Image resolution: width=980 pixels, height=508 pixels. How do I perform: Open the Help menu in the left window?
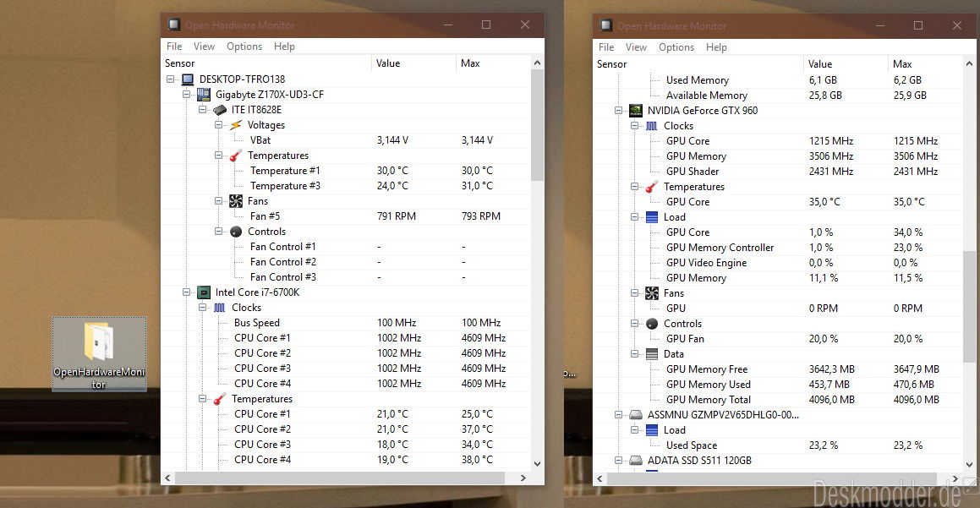pyautogui.click(x=284, y=46)
